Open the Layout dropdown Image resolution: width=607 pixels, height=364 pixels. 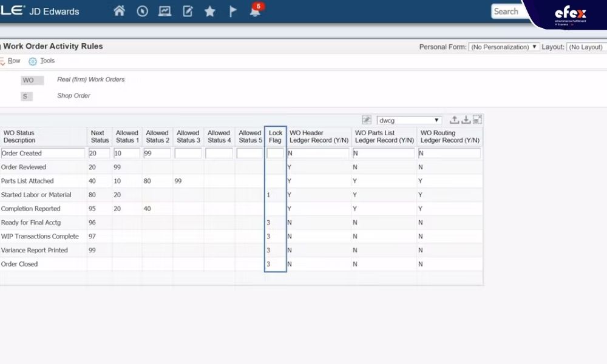[x=586, y=47]
